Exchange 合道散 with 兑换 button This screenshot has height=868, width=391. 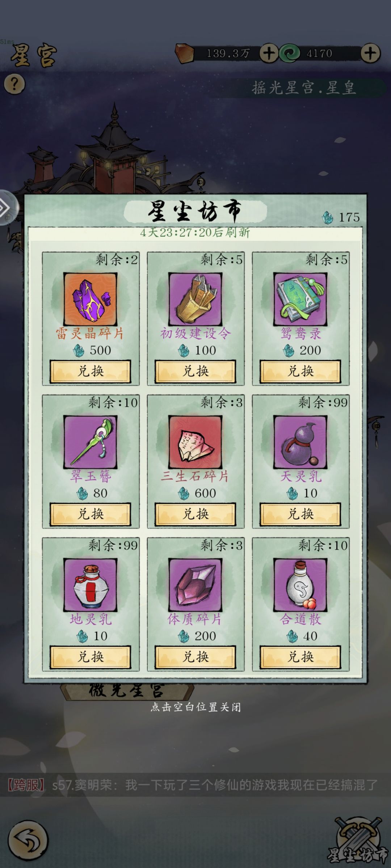pos(300,657)
